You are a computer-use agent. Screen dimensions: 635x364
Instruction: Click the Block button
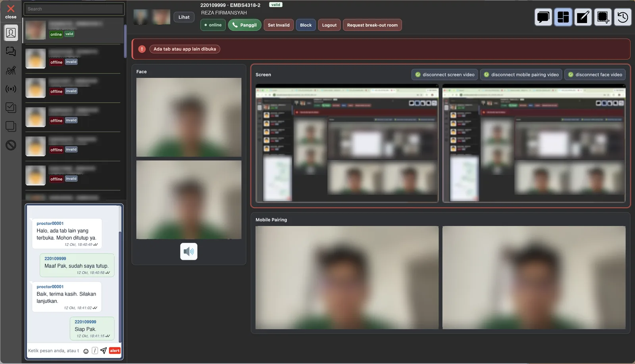pos(306,25)
